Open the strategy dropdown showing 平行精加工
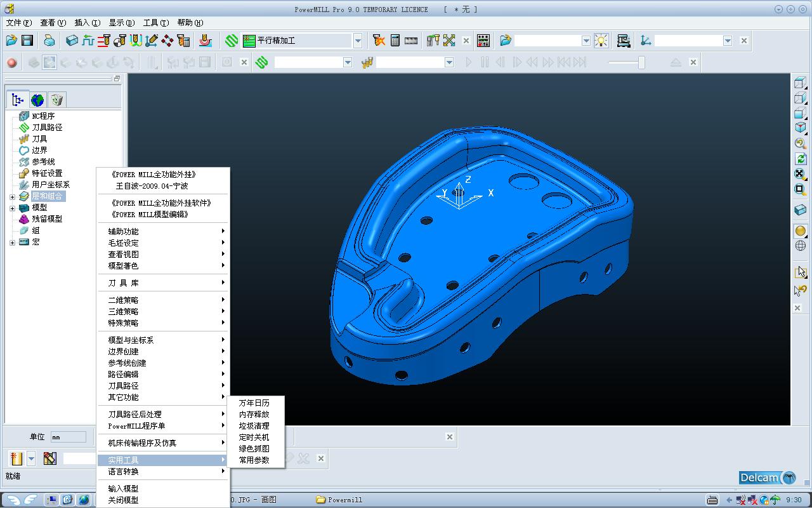 tap(358, 41)
